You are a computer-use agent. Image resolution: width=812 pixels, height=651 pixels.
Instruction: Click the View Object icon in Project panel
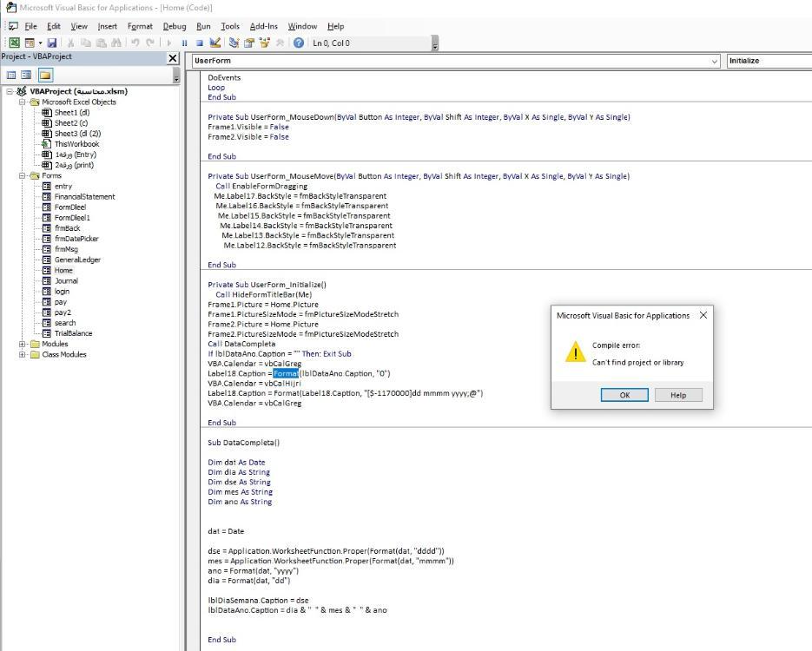tap(26, 76)
